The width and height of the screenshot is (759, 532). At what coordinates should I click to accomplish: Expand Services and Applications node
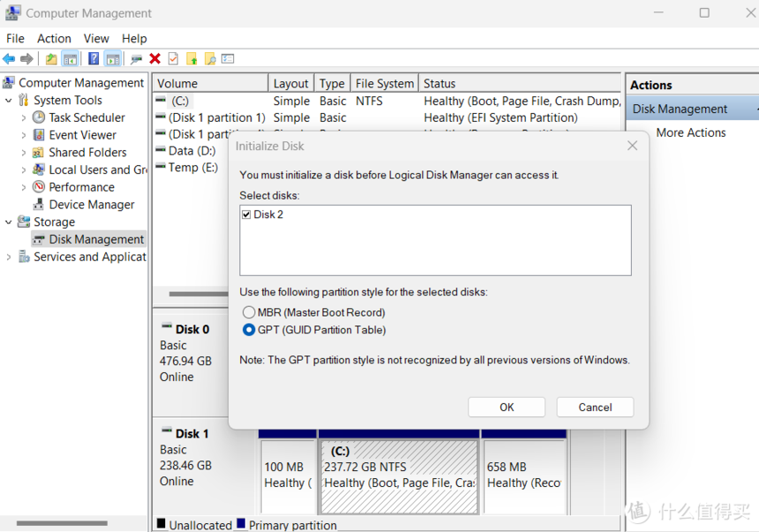pos(9,257)
